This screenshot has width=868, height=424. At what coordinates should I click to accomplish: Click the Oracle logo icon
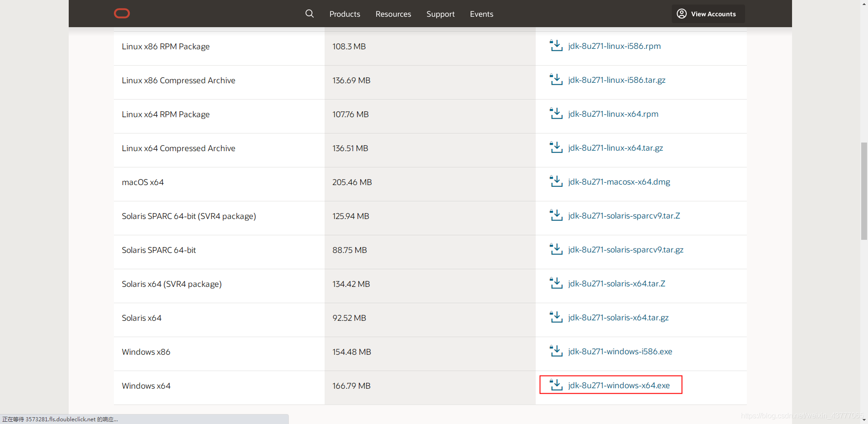tap(122, 14)
